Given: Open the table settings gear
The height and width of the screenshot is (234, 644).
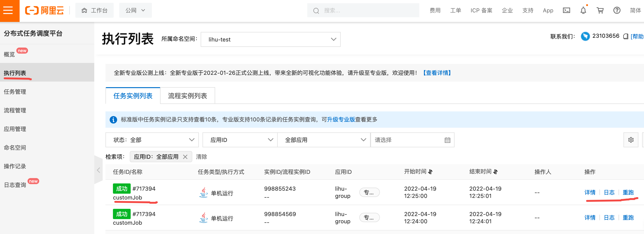Looking at the screenshot, I should point(631,140).
